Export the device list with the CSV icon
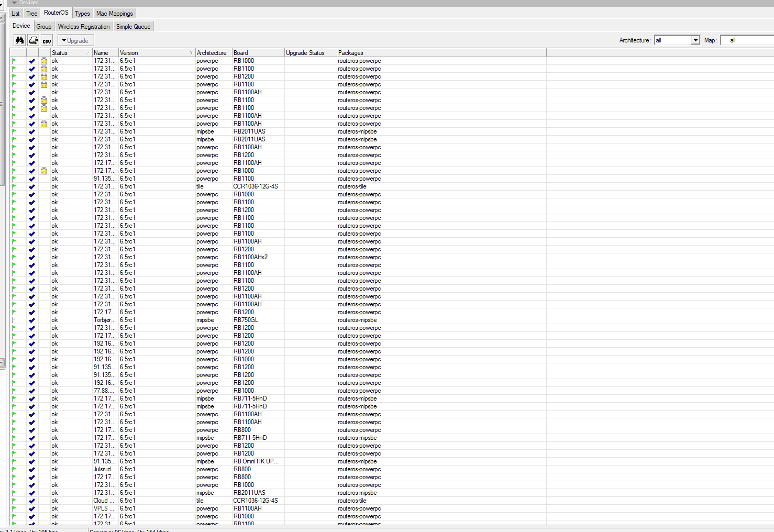 pyautogui.click(x=47, y=40)
